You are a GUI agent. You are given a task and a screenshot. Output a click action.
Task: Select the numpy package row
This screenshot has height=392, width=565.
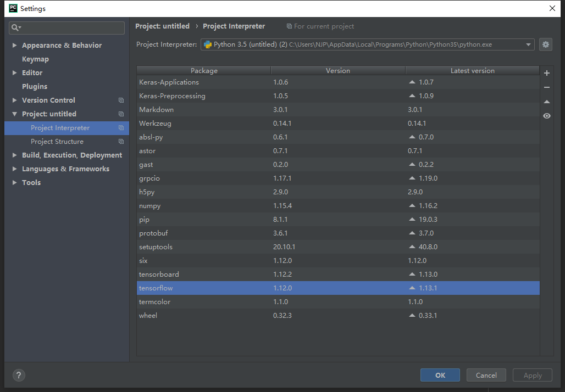338,205
